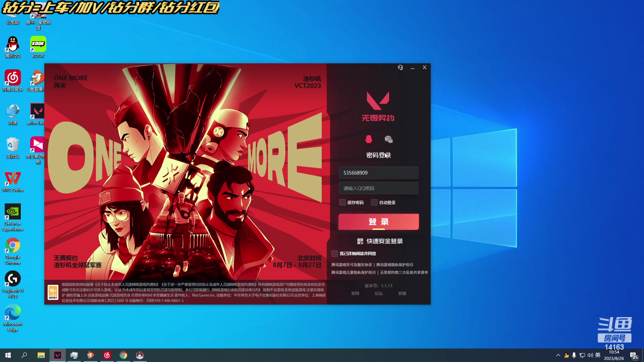The width and height of the screenshot is (644, 362).
Task: Open 腾讯游戏隐私保护指引 link
Action: point(395,265)
